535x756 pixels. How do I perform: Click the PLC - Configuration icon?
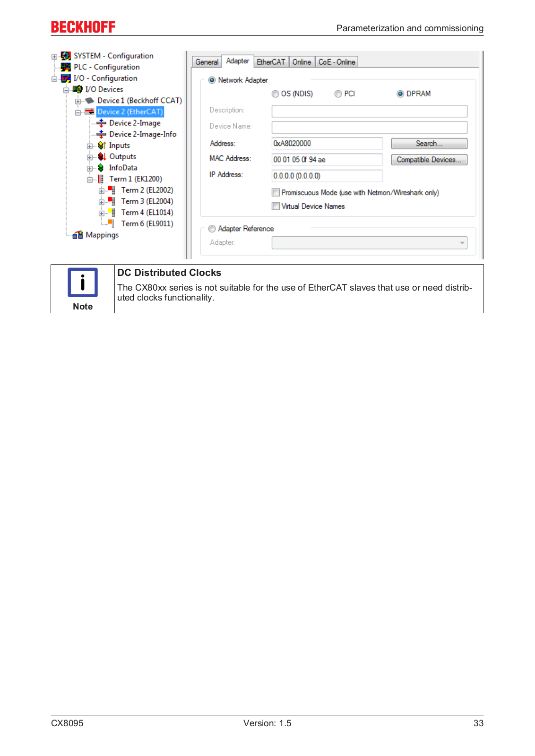click(x=66, y=67)
